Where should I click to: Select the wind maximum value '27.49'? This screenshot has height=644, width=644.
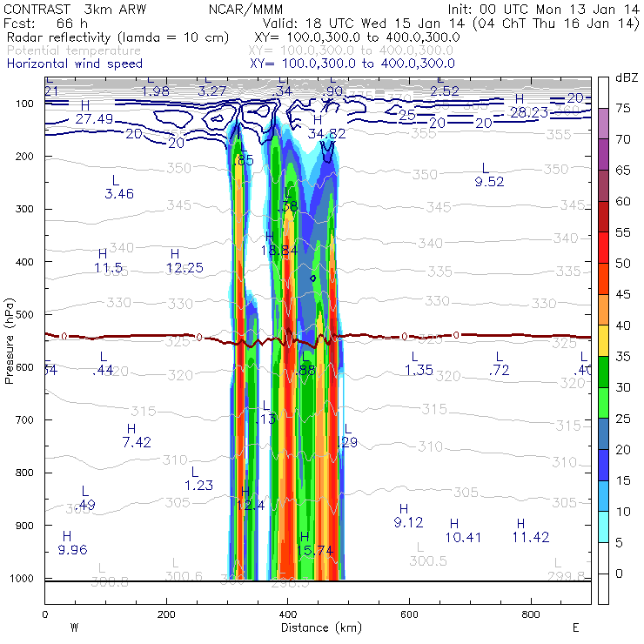(94, 119)
